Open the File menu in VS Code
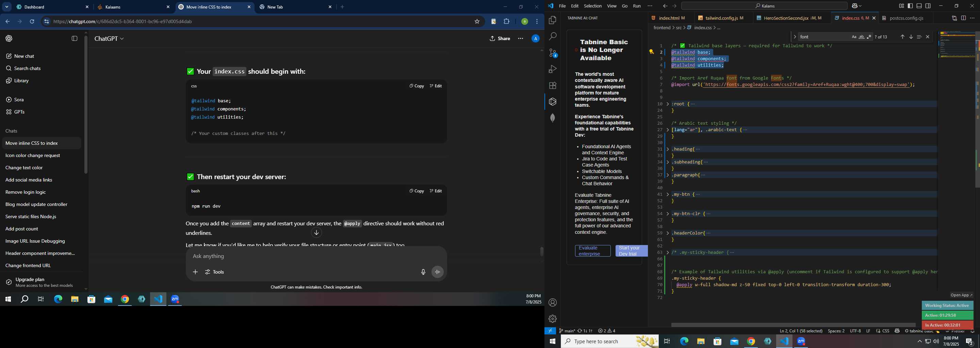Screen dimensions: 980x348 (562, 6)
